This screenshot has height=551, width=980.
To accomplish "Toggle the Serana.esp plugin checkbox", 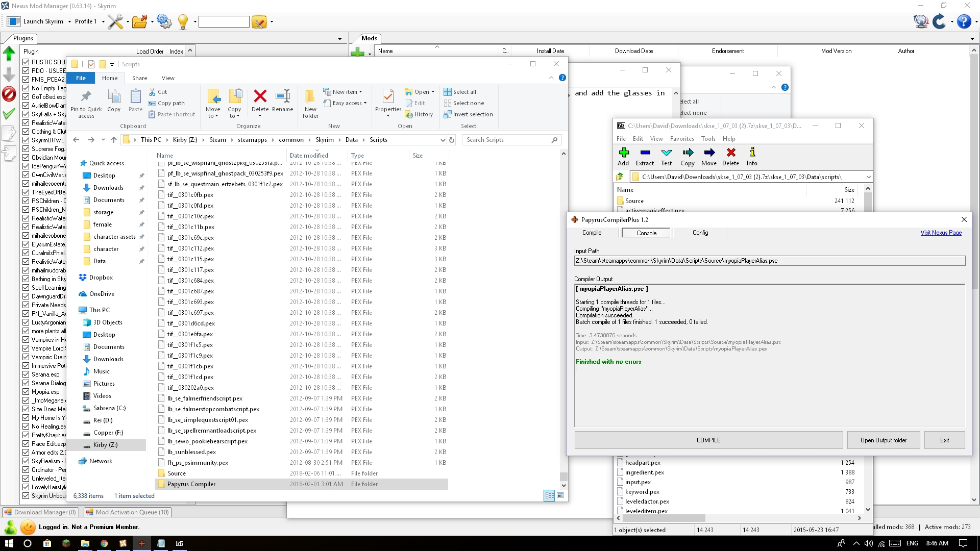I will point(26,374).
